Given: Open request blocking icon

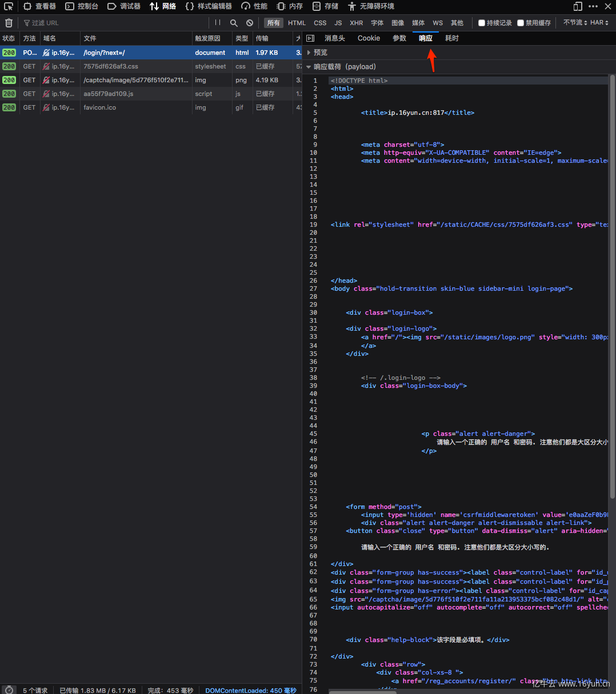Looking at the screenshot, I should (250, 23).
